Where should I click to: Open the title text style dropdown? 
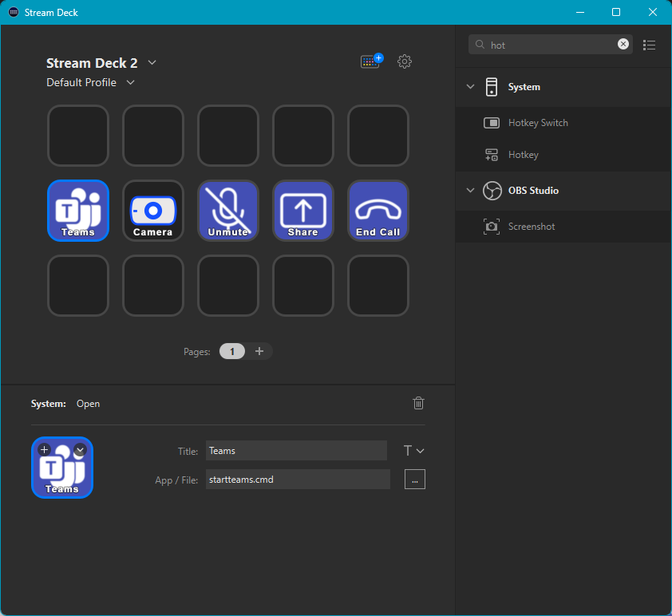[413, 451]
